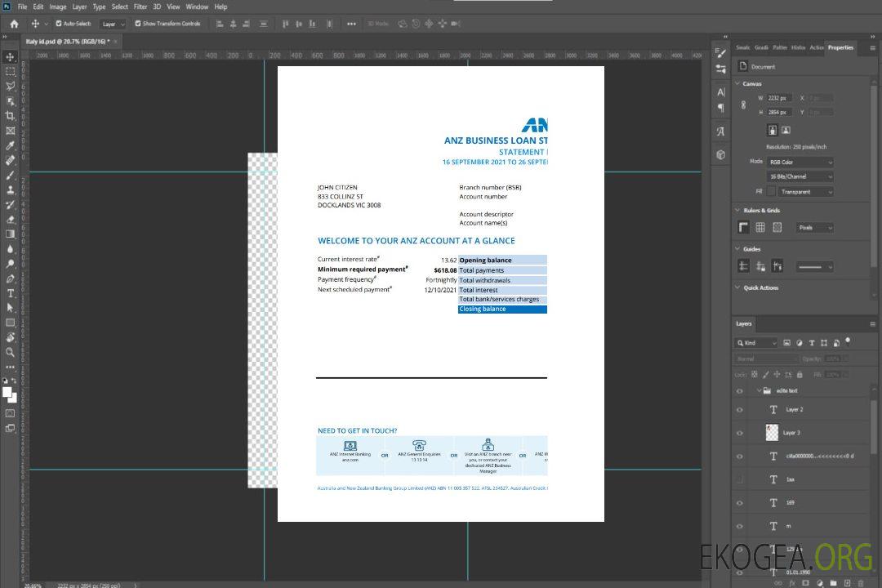Select the Object Selection tool

(x=10, y=101)
